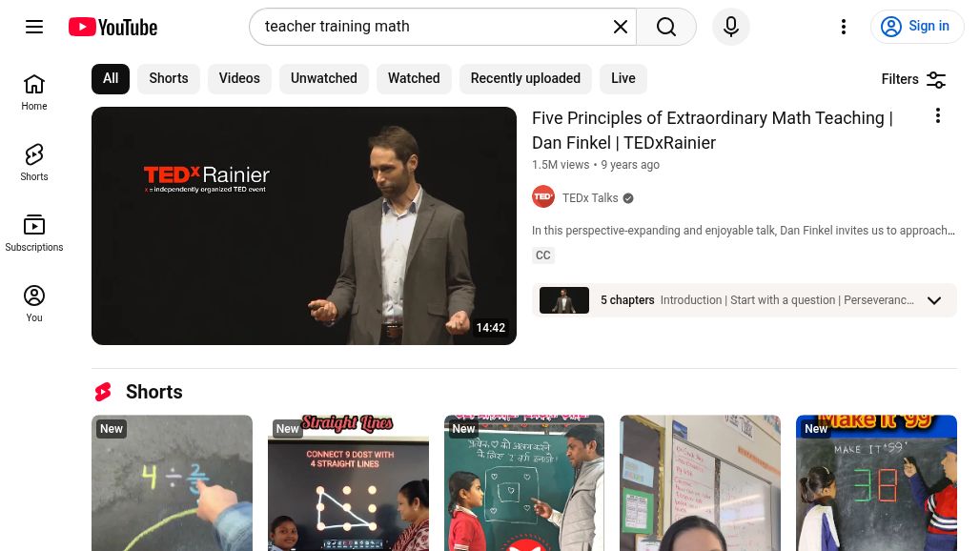The image size is (980, 551).
Task: Switch to the Shorts filter chip
Action: [x=169, y=79]
